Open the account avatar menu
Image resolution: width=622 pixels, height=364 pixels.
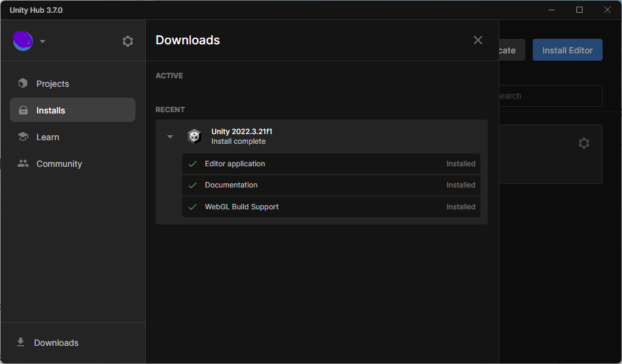pos(23,41)
